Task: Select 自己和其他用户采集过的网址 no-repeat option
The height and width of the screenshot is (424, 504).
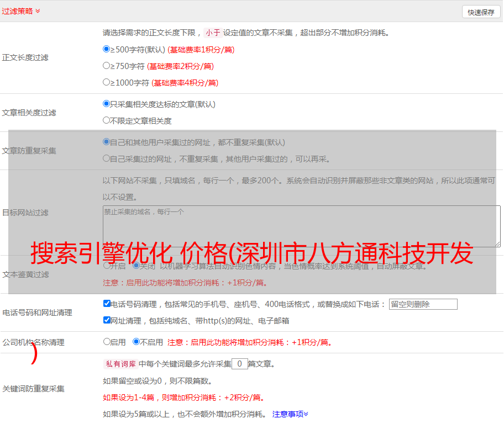Action: click(x=107, y=142)
